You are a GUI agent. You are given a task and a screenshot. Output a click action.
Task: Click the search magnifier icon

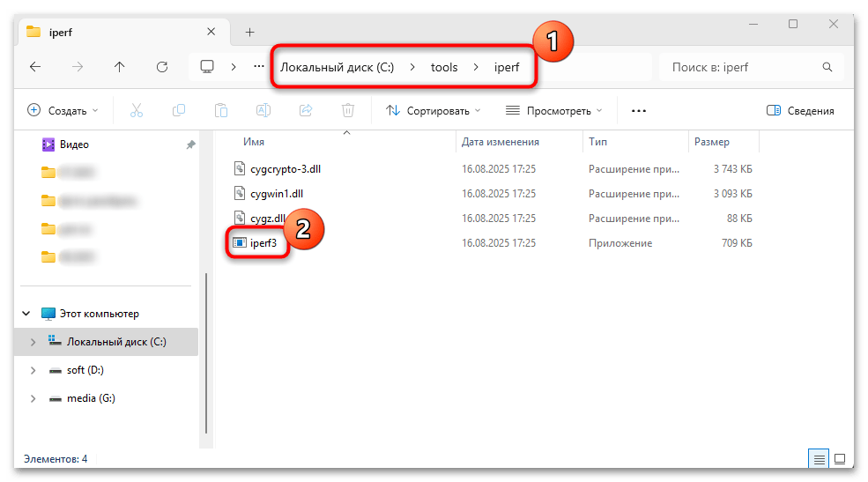(827, 67)
